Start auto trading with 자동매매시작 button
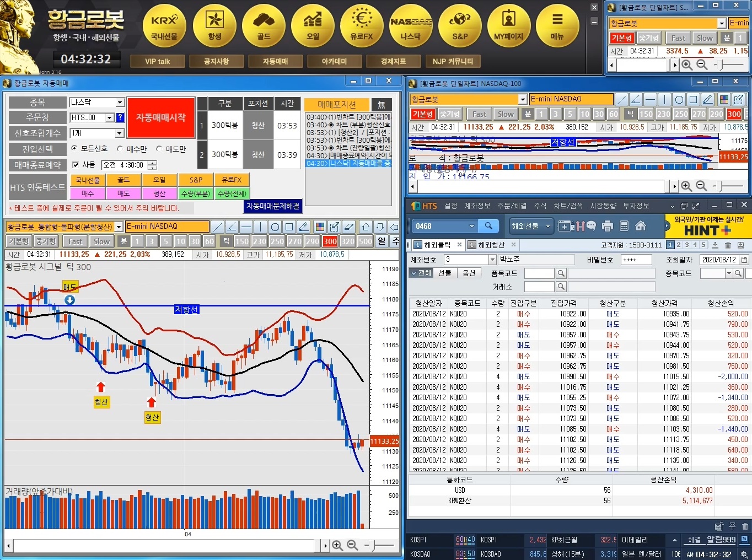The width and height of the screenshot is (752, 560). click(161, 117)
